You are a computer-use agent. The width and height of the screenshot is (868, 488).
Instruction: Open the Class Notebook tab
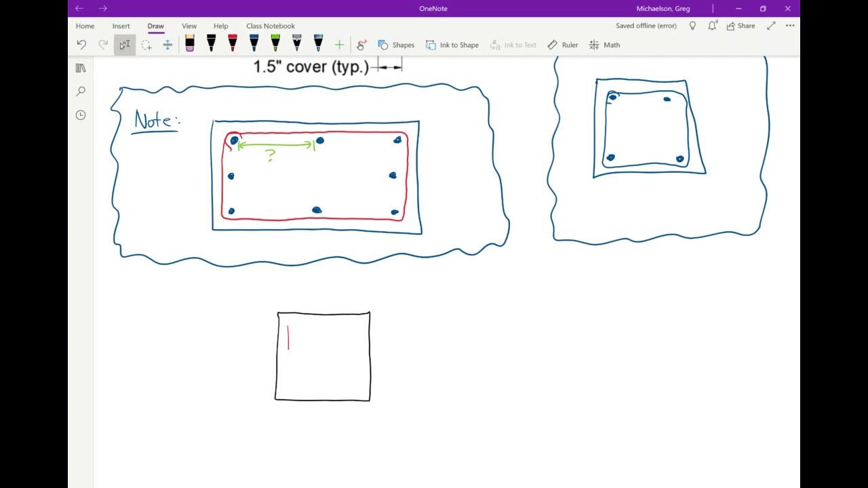271,26
